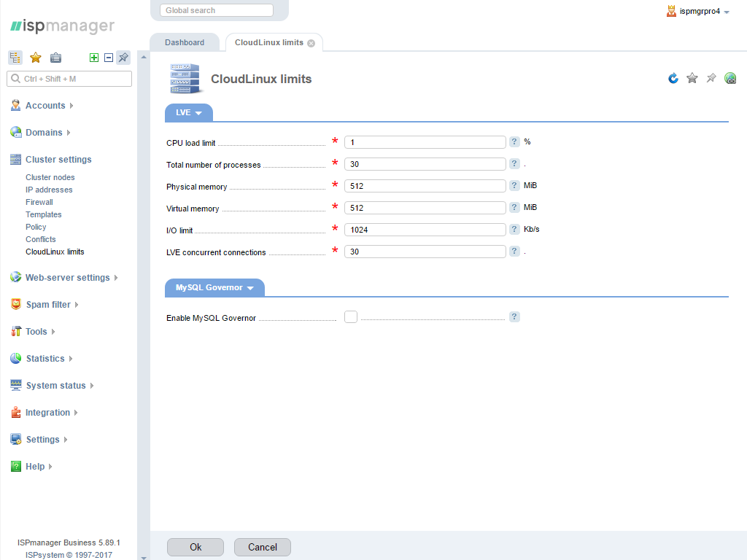Close the CloudLinux limits tab
This screenshot has height=560, width=747.
pyautogui.click(x=311, y=43)
